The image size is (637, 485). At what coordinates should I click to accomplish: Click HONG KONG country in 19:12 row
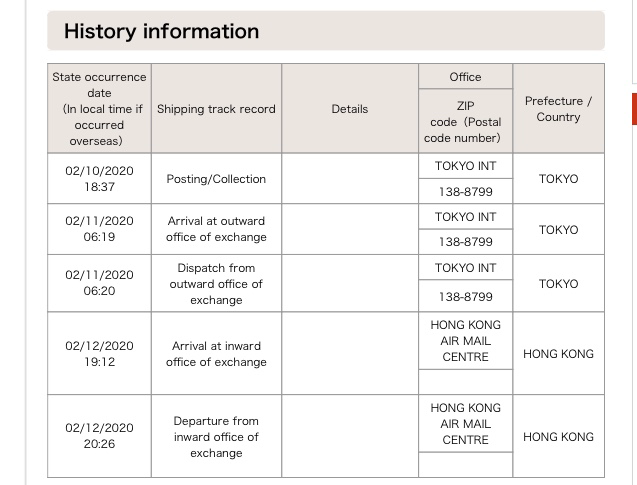[x=559, y=353]
